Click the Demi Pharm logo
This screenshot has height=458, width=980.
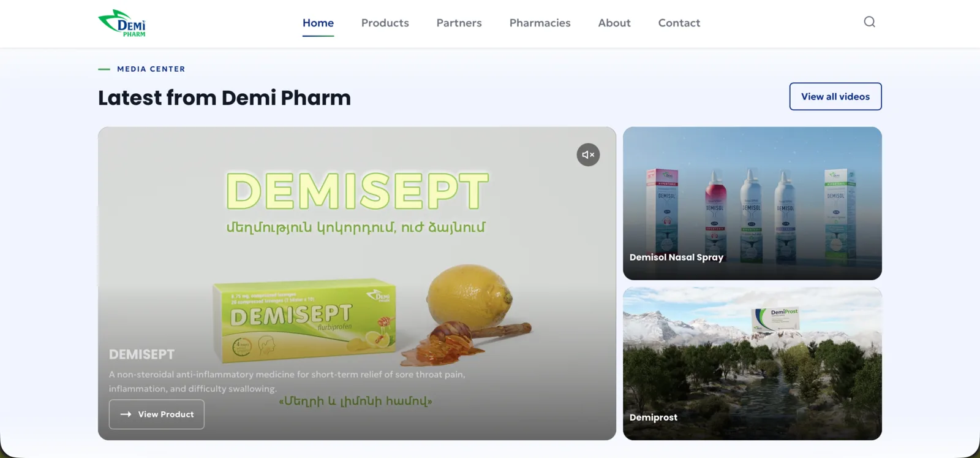[x=122, y=23]
